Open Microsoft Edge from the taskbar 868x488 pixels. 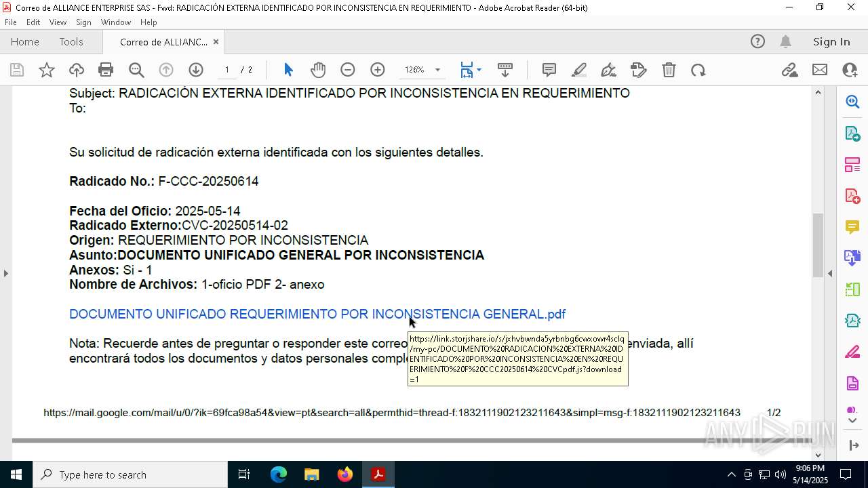click(x=279, y=474)
